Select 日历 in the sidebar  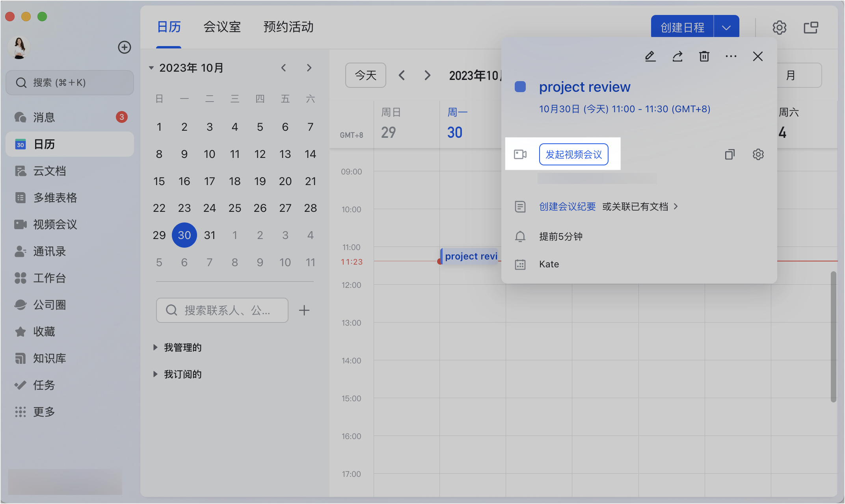(70, 144)
